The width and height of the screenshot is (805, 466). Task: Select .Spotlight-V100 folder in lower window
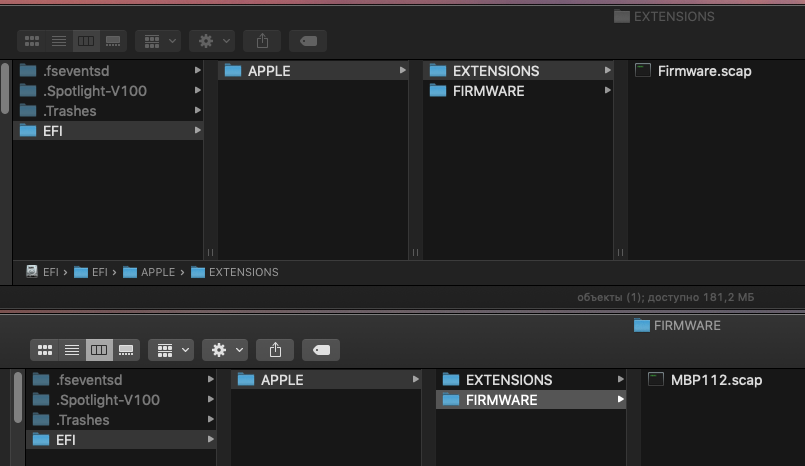click(121, 399)
